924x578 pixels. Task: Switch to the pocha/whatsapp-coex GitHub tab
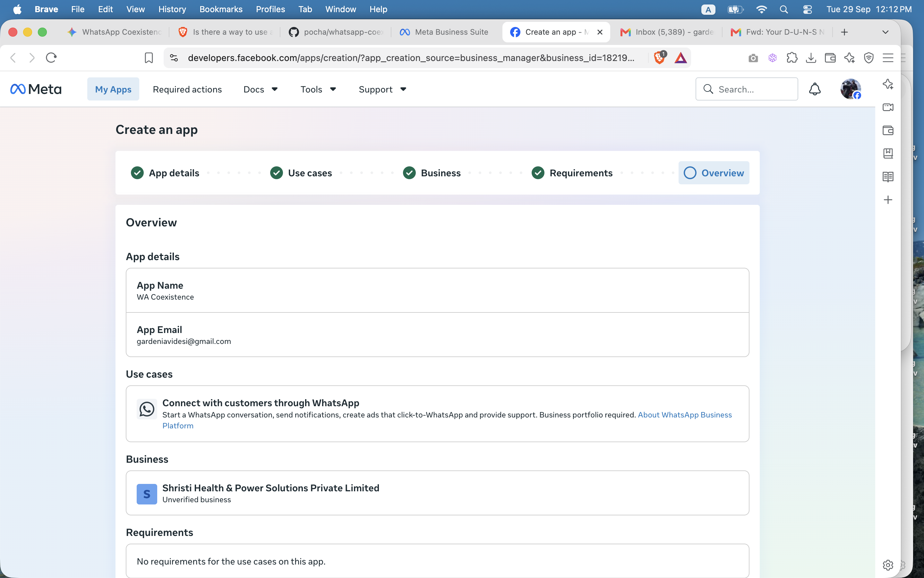coord(336,32)
